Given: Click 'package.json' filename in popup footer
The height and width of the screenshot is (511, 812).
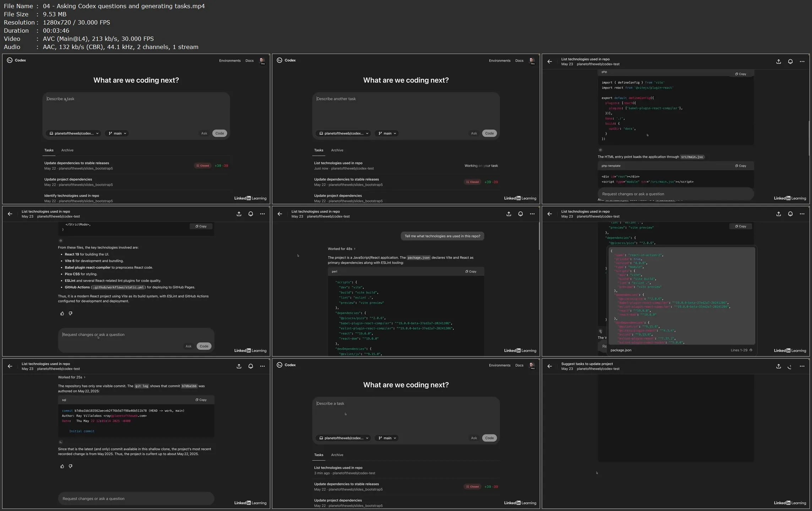Looking at the screenshot, I should [x=621, y=350].
